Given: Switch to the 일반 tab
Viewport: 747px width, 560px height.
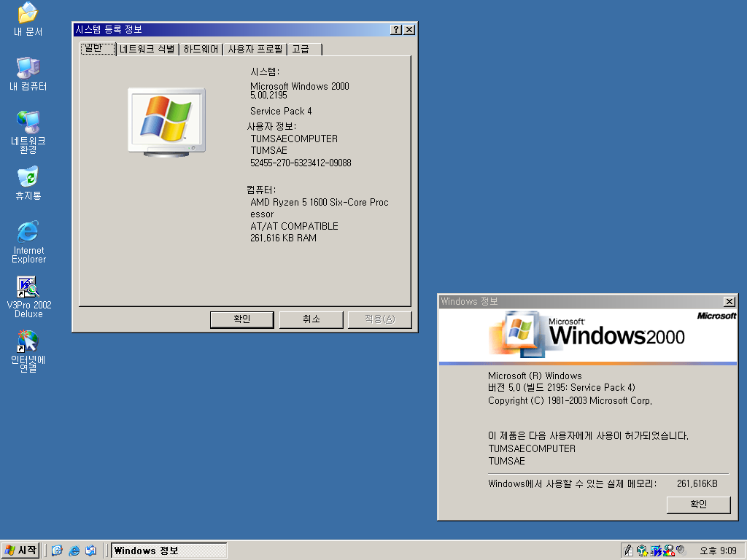Looking at the screenshot, I should (x=98, y=49).
